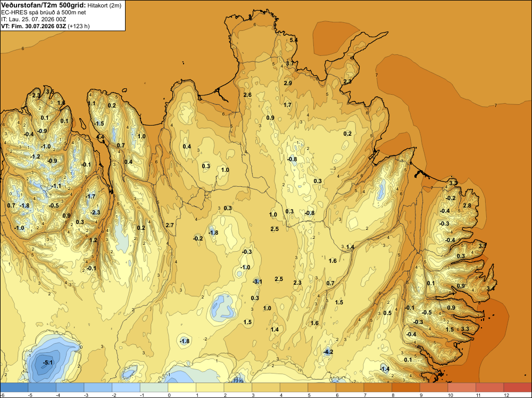Click the title text 'Veðurstofan/T2m 500grid:'
532x398 pixels.
coord(44,5)
